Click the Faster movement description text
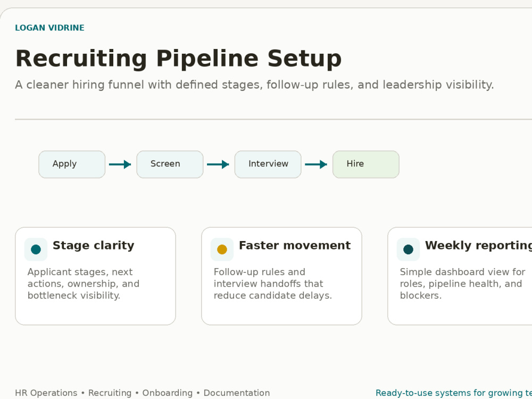The height and width of the screenshot is (399, 532). (x=273, y=284)
